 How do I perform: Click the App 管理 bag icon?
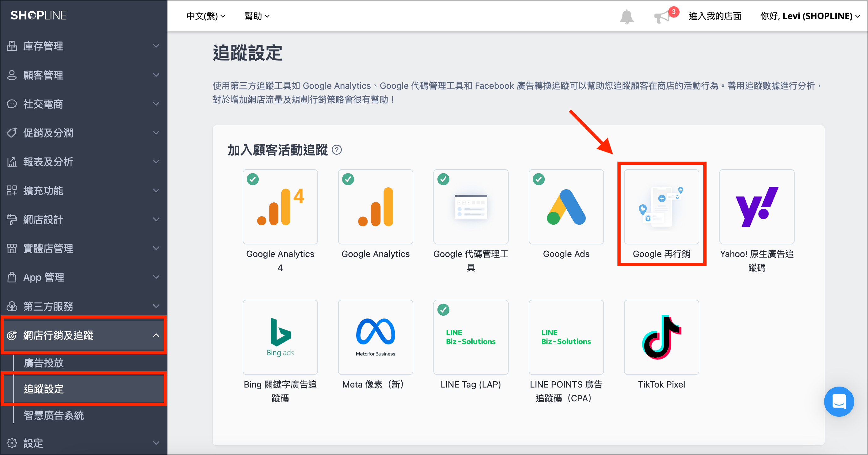pyautogui.click(x=12, y=277)
